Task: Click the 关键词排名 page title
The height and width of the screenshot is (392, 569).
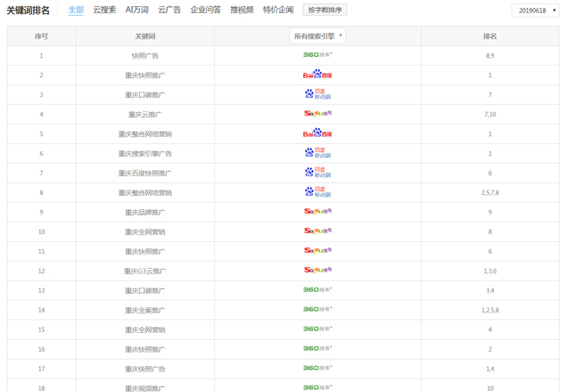Action: pyautogui.click(x=28, y=10)
